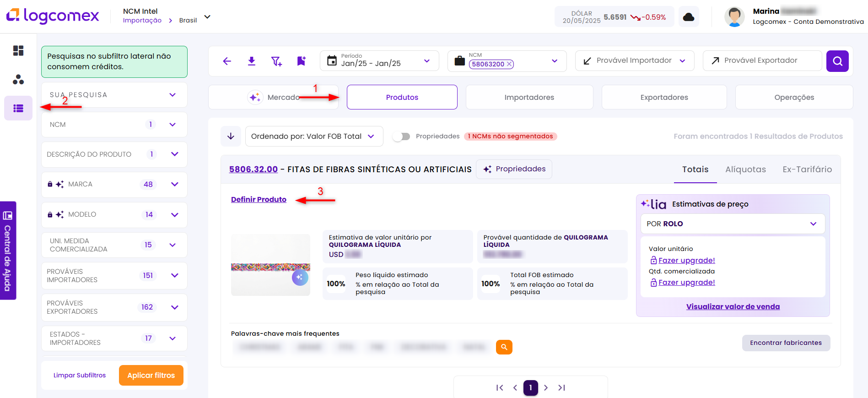Click the weather cloud icon in header
The height and width of the screenshot is (398, 868).
688,17
